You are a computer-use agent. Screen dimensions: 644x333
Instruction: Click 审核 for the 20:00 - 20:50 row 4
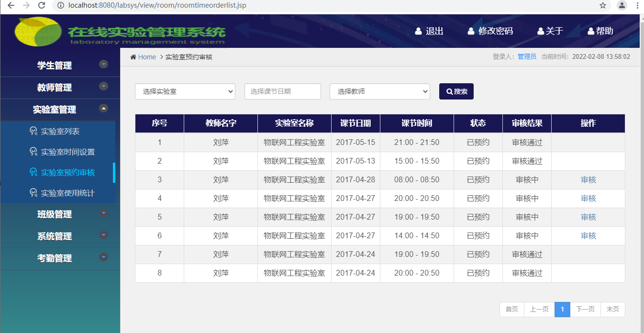(588, 199)
